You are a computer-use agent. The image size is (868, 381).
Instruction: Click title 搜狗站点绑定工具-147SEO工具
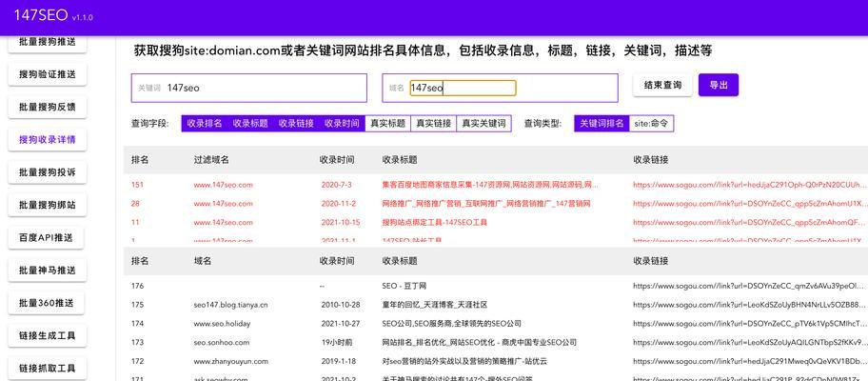coord(435,223)
